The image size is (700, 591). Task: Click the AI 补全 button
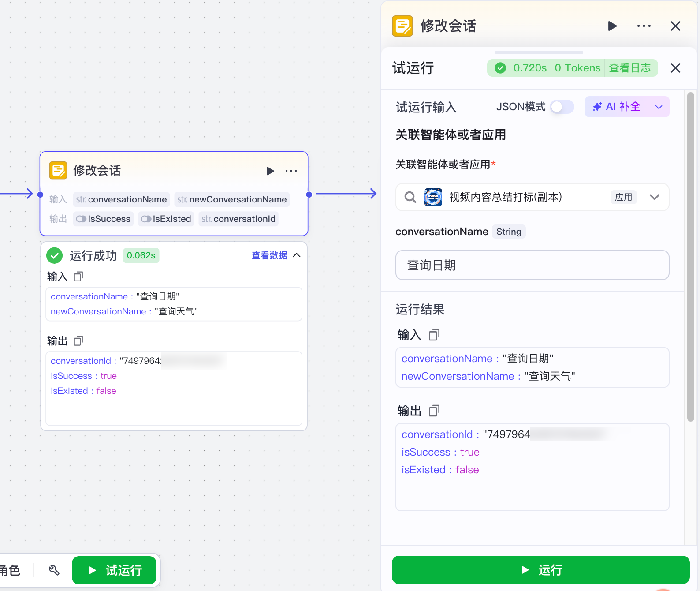616,107
